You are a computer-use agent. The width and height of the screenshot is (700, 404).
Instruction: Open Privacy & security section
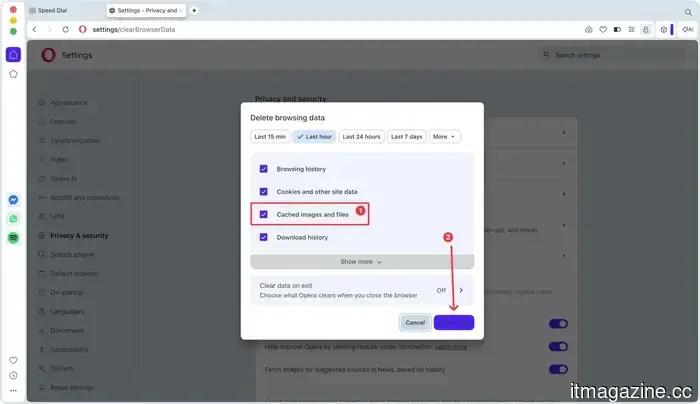click(x=79, y=235)
